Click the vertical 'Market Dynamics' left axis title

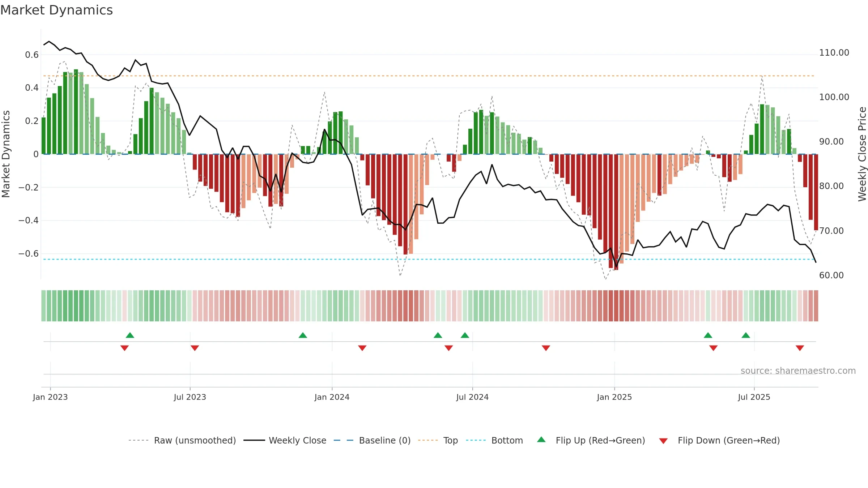pos(6,154)
